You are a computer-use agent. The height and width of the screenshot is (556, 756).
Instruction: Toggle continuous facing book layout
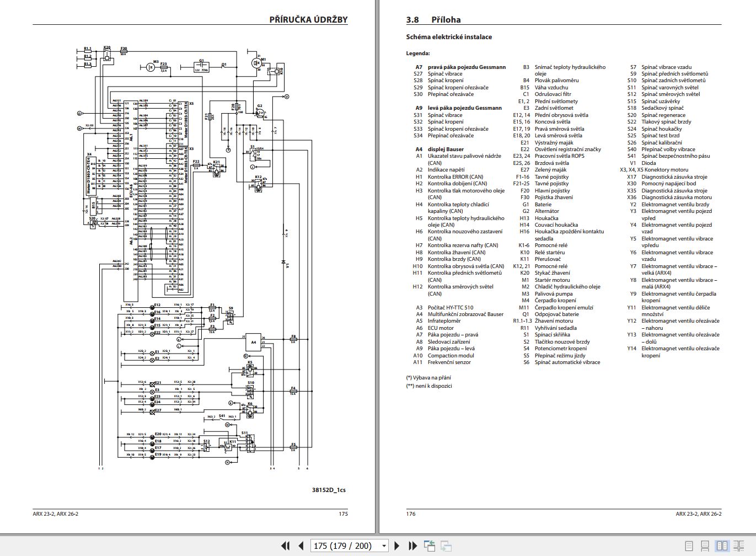(x=738, y=545)
